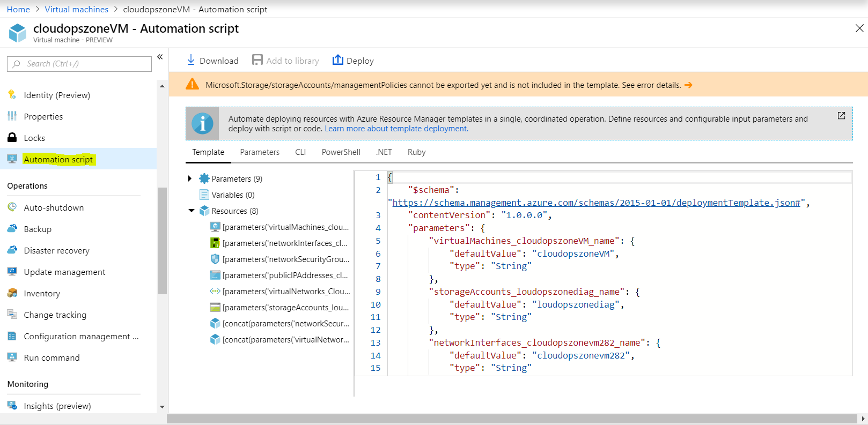Viewport: 868px width, 425px height.
Task: Click sidebar scrollbar up arrow
Action: click(162, 86)
